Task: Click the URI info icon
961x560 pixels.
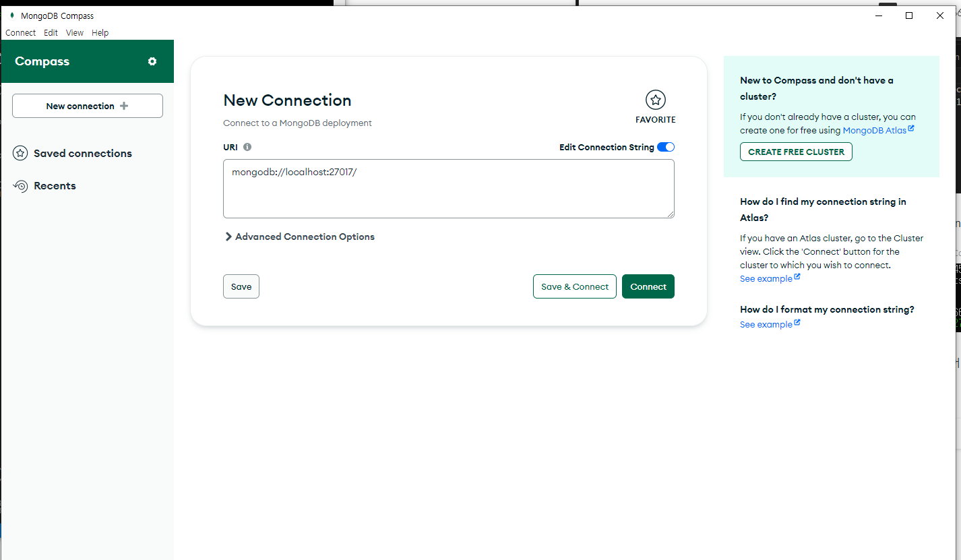Action: [247, 147]
